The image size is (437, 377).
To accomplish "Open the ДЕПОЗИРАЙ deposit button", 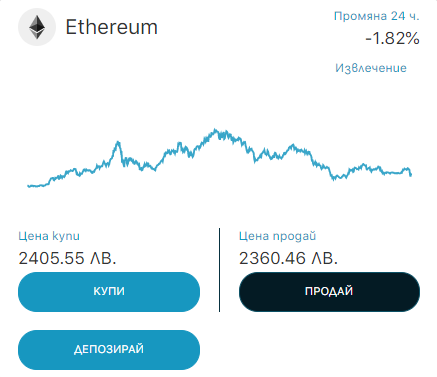I will (x=109, y=350).
